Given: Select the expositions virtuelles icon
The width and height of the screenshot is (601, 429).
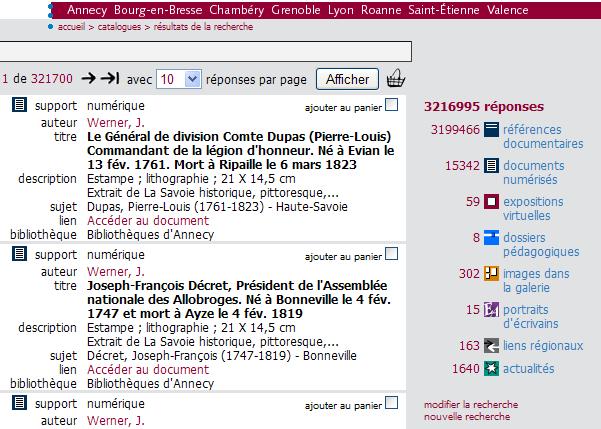Looking at the screenshot, I should click(x=491, y=201).
